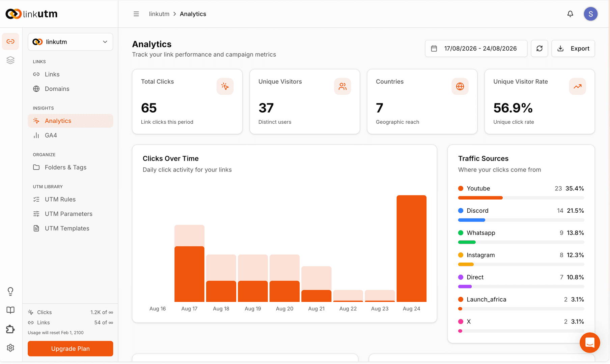Open the links section icon in the rail
610x364 pixels.
click(10, 41)
